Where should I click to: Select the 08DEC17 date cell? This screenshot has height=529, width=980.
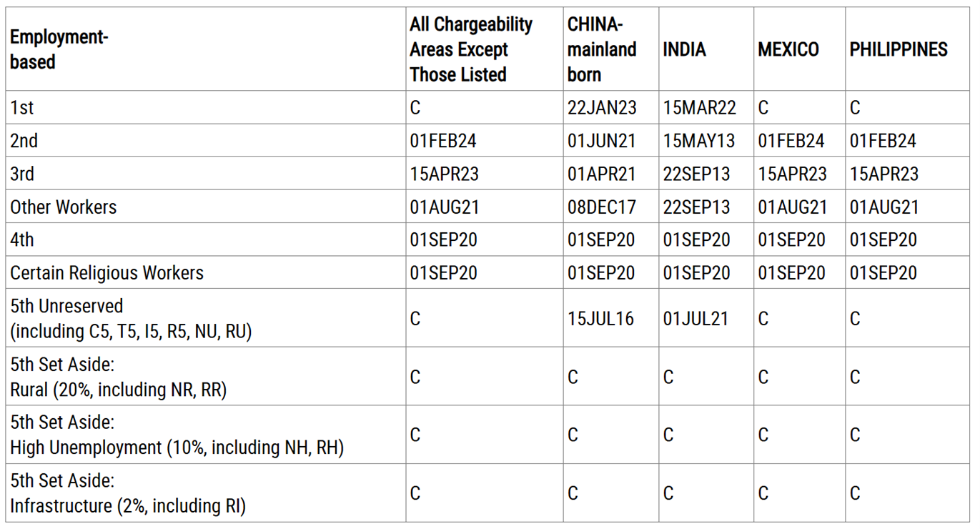click(602, 207)
